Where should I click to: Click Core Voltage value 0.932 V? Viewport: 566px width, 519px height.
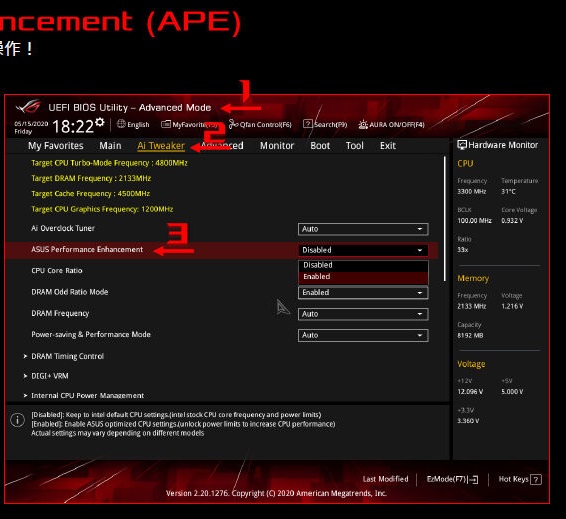coord(512,221)
